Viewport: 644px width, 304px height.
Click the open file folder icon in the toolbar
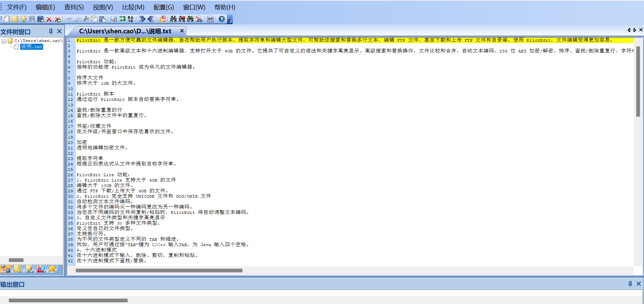pyautogui.click(x=15, y=19)
